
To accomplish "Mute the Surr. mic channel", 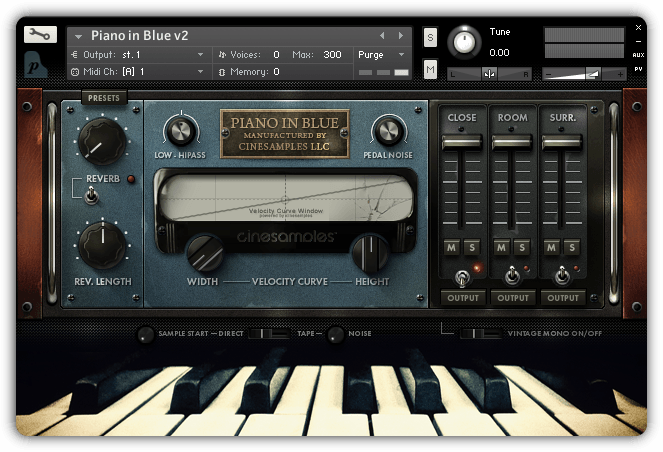I will [551, 247].
